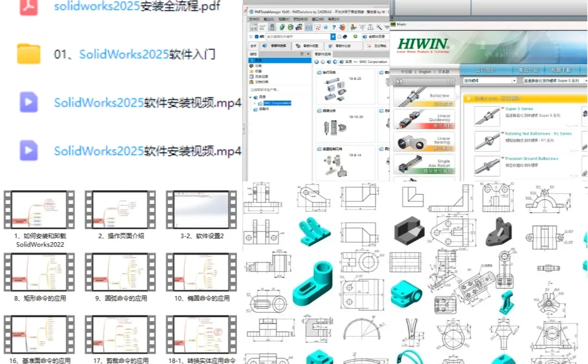Open the search keyword history dropdown arrow
The width and height of the screenshot is (588, 364).
coord(333,36)
